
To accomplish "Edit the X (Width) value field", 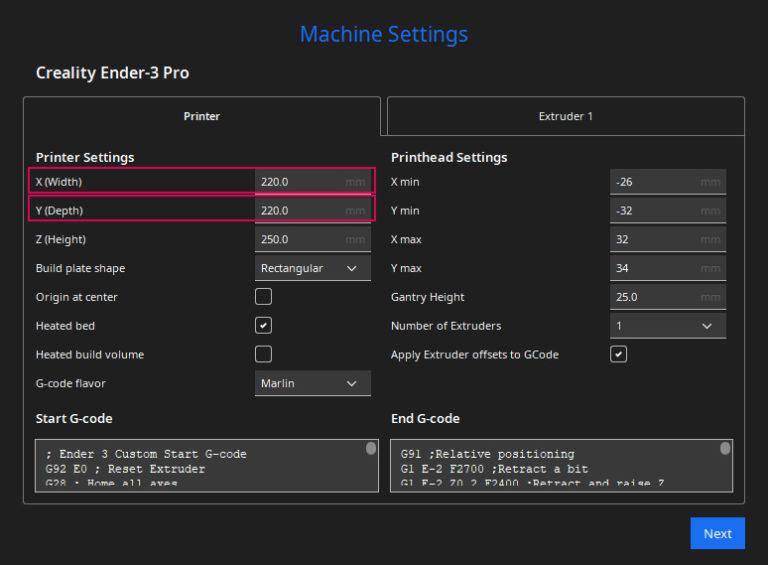I will click(312, 182).
